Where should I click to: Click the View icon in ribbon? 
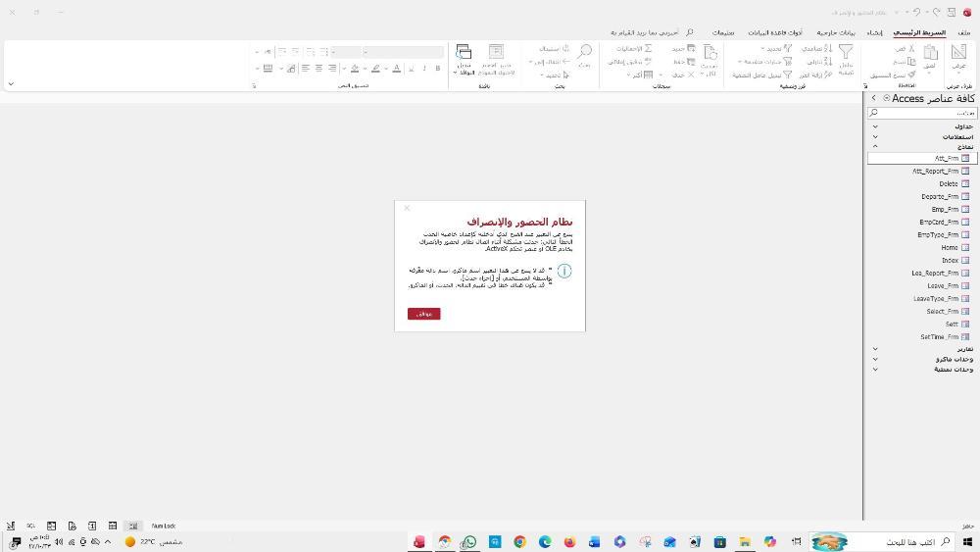tap(958, 53)
